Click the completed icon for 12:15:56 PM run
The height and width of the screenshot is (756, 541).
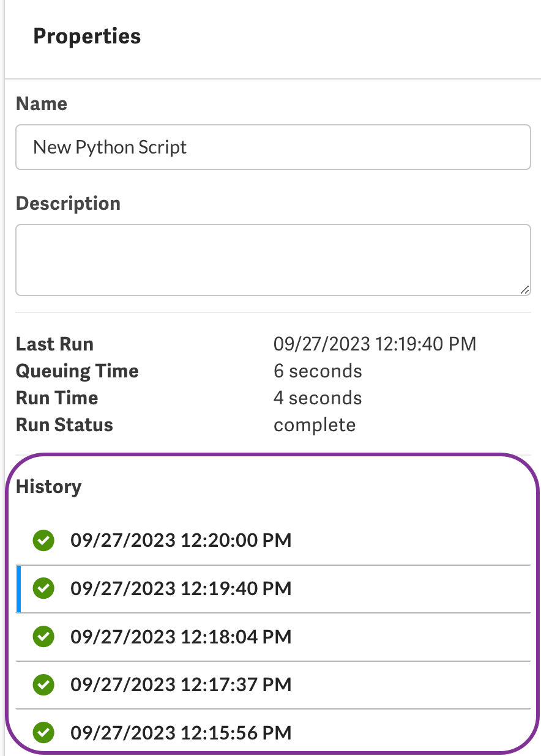tap(43, 732)
